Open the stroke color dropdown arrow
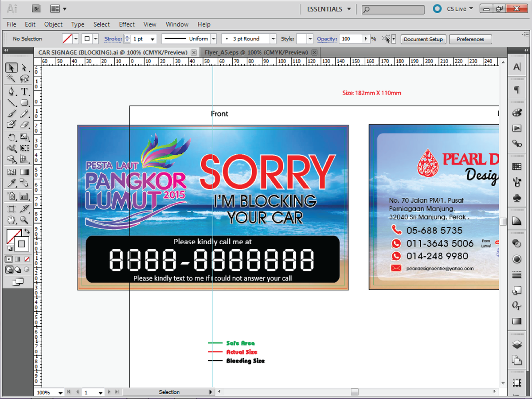Viewport: 532px width, 399px height. click(95, 39)
